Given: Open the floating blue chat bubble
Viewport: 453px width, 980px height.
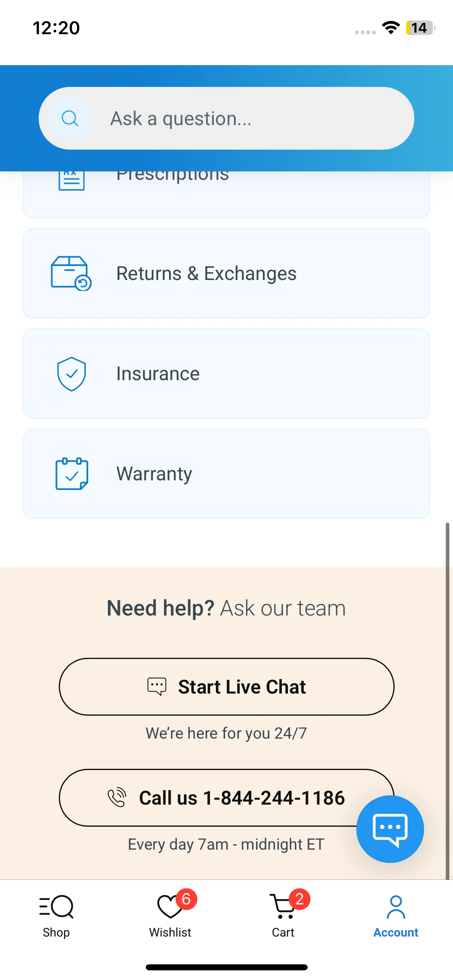Looking at the screenshot, I should (x=390, y=829).
